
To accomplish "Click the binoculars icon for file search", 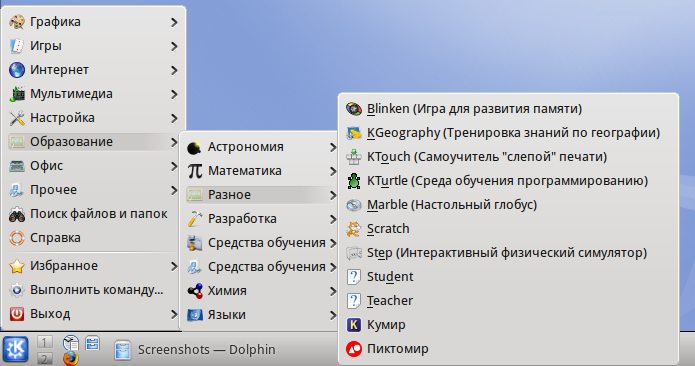I will (x=17, y=214).
